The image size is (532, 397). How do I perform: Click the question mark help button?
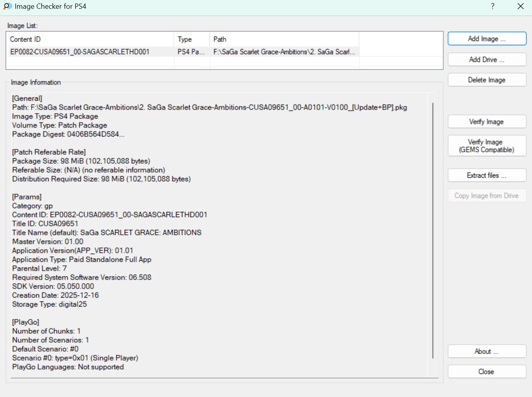coord(493,6)
